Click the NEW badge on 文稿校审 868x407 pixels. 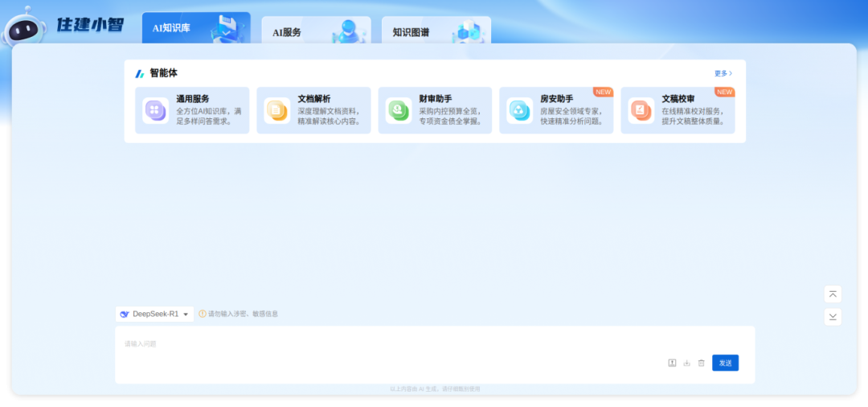click(x=725, y=92)
